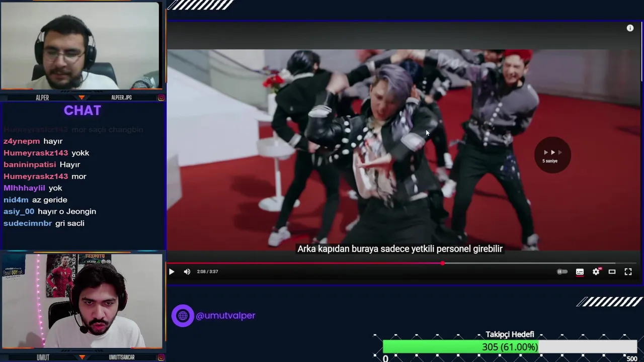Click the bottom webcam feed of Umut
644x362 pixels.
point(82,301)
